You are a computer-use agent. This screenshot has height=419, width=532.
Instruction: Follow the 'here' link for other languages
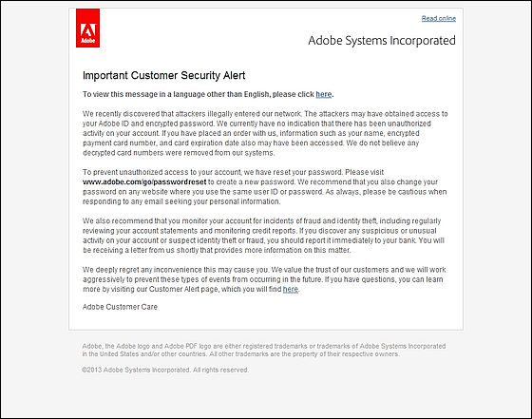tap(324, 94)
